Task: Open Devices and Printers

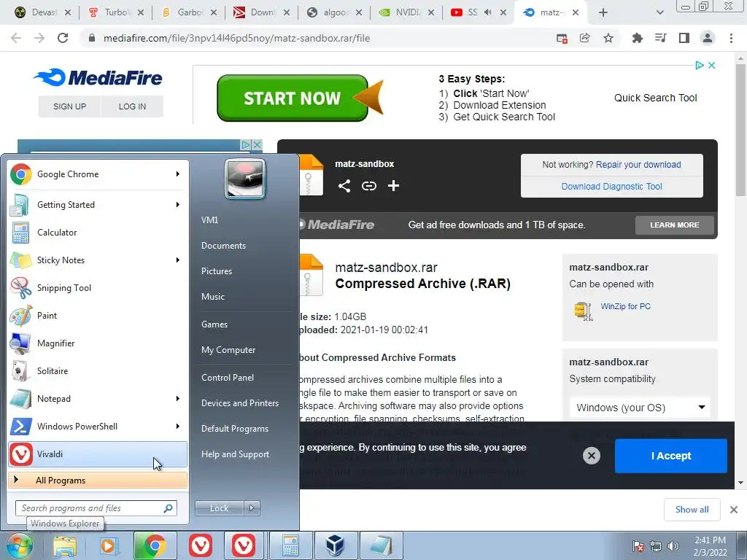Action: coord(239,403)
